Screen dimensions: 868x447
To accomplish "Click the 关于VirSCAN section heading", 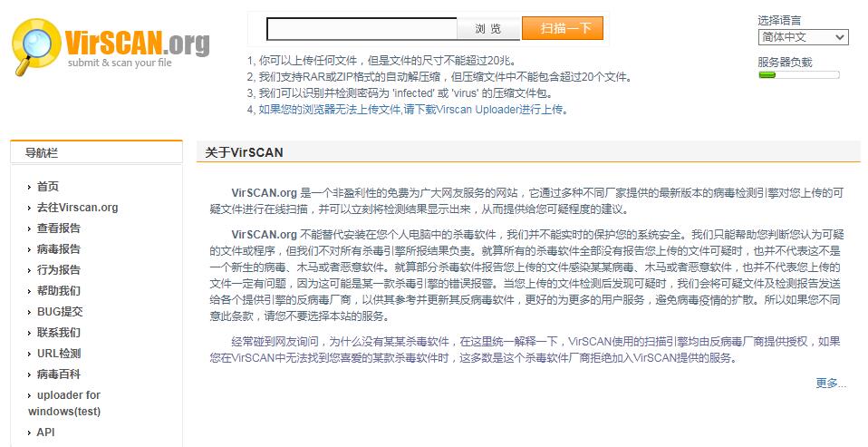I will coord(244,153).
